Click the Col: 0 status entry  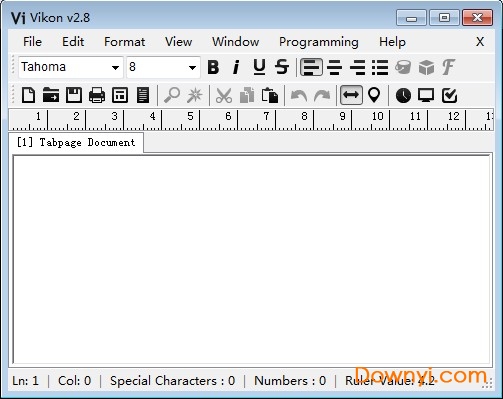tap(74, 381)
